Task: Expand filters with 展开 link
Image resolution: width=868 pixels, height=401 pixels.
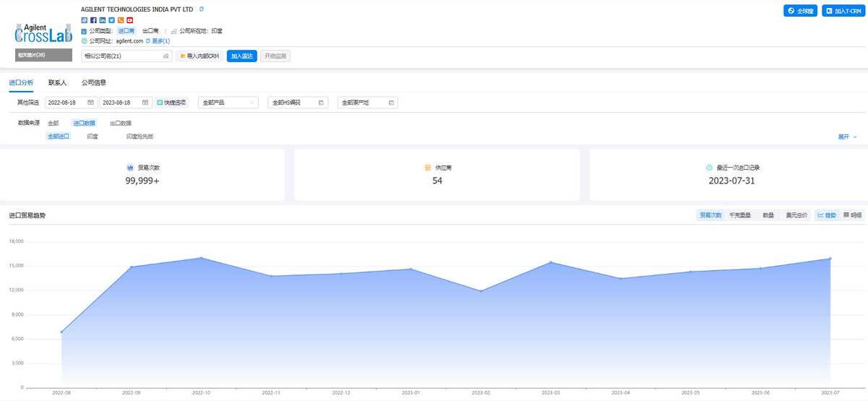Action: 847,136
